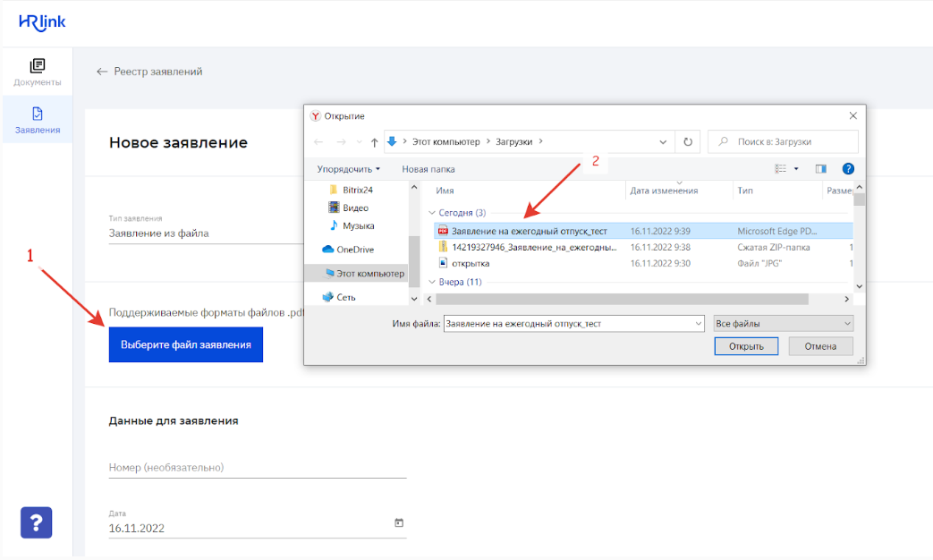Click the Номер (необязательно) input field

[x=258, y=467]
